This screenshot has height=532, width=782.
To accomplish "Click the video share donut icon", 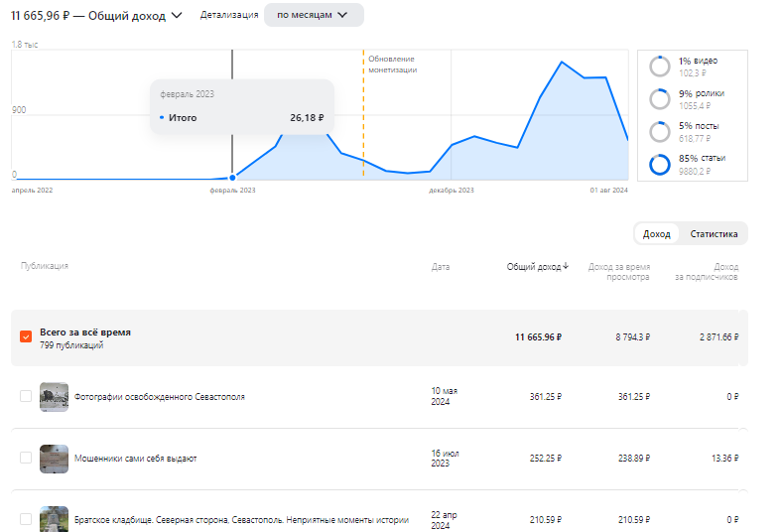I will tap(659, 66).
